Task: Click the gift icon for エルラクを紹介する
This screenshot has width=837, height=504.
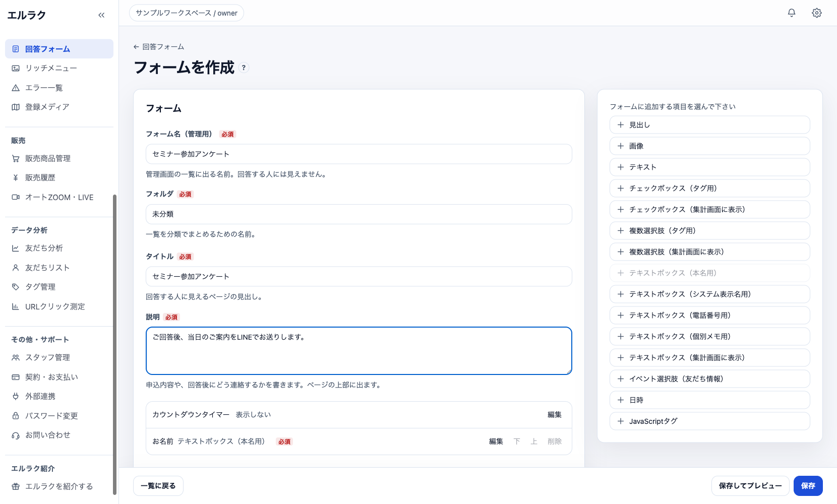Action: (x=16, y=486)
